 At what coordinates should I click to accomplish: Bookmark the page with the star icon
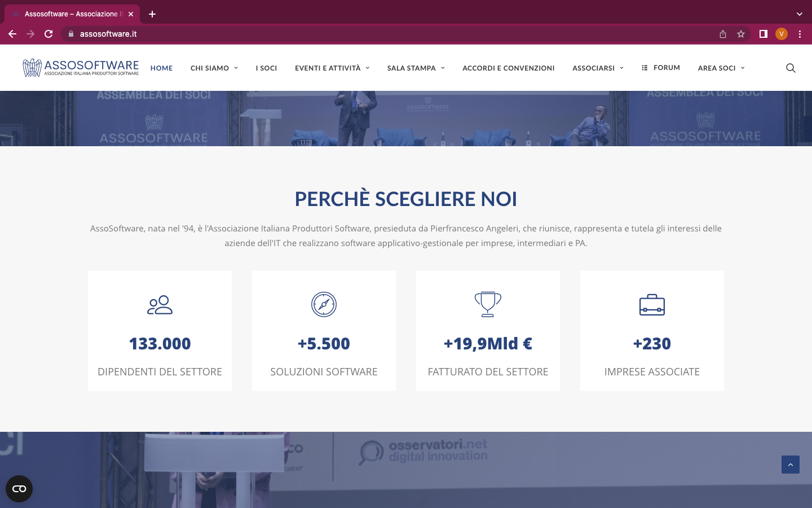tap(740, 34)
